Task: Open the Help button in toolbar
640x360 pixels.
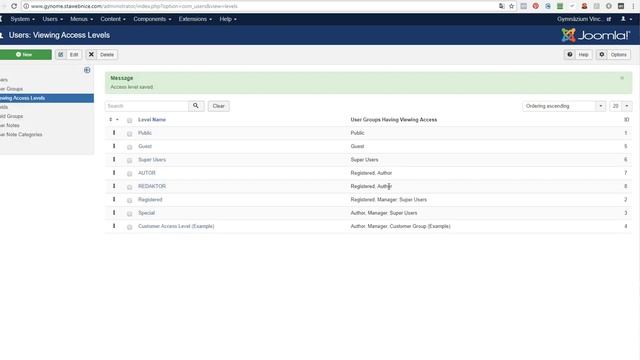Action: (578, 55)
